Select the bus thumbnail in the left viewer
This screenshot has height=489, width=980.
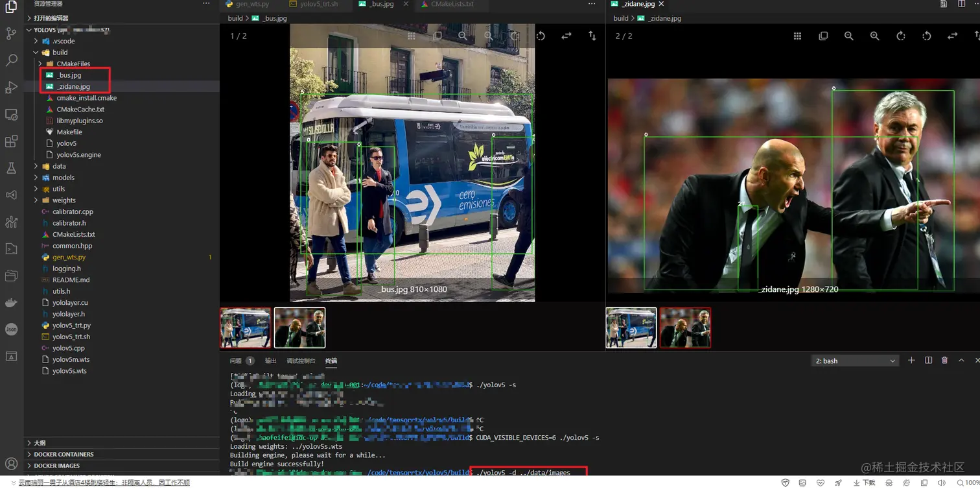(x=245, y=328)
